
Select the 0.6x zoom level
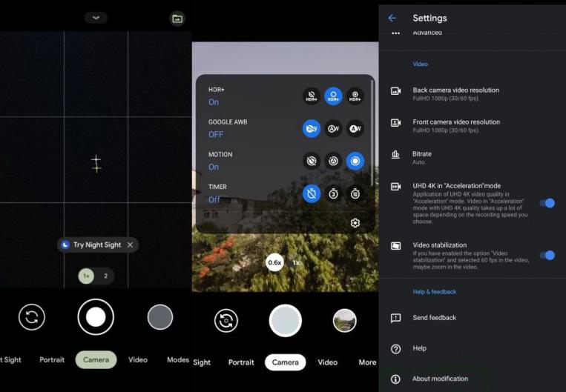point(274,262)
